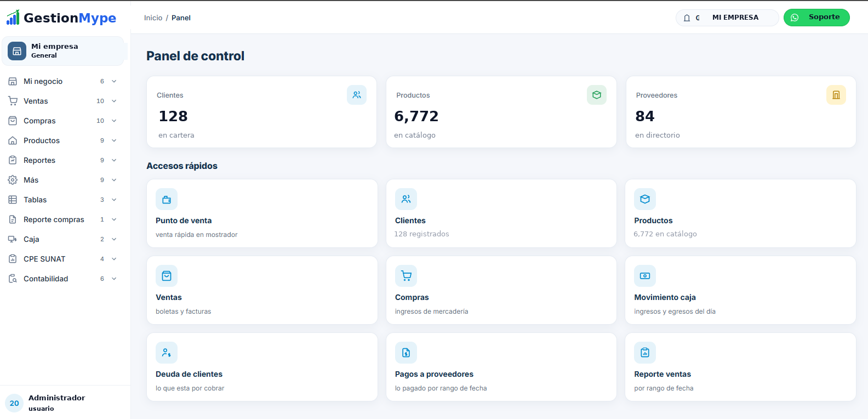Click the Clientes quick-access card icon
The width and height of the screenshot is (868, 419).
click(406, 199)
